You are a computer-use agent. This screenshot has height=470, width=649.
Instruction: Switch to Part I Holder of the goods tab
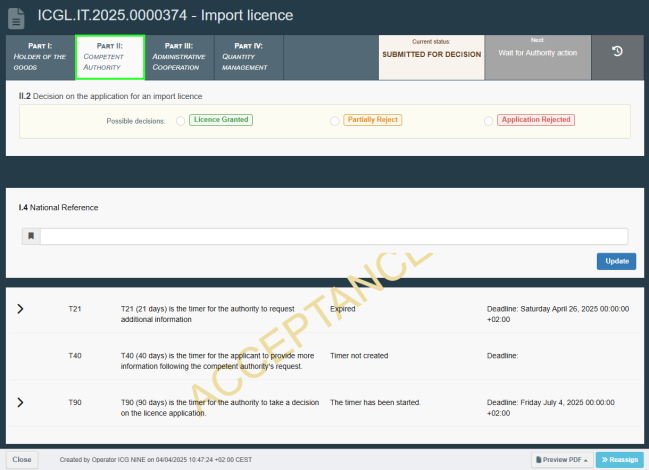click(40, 57)
